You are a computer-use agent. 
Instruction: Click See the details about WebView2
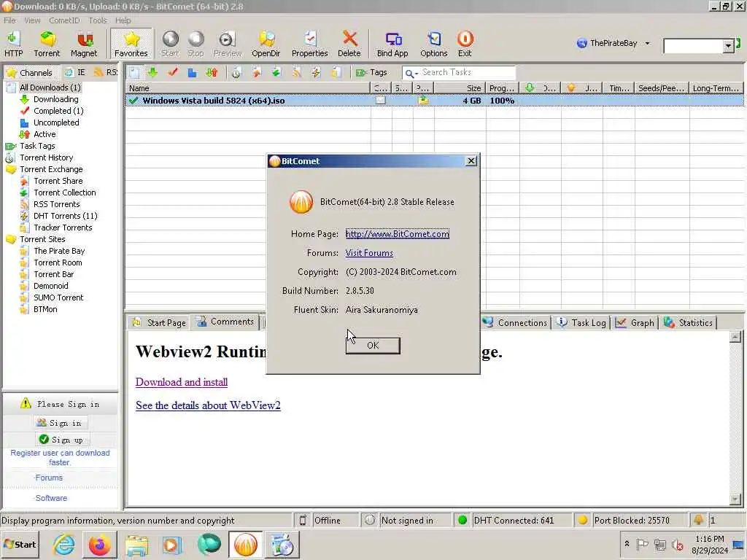click(208, 405)
